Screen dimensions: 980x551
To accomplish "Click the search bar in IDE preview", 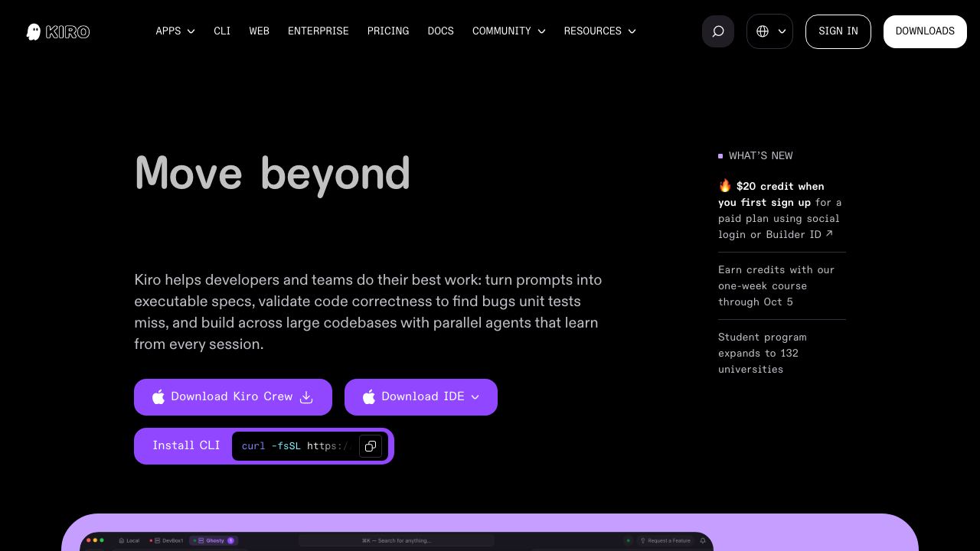I will 397,540.
